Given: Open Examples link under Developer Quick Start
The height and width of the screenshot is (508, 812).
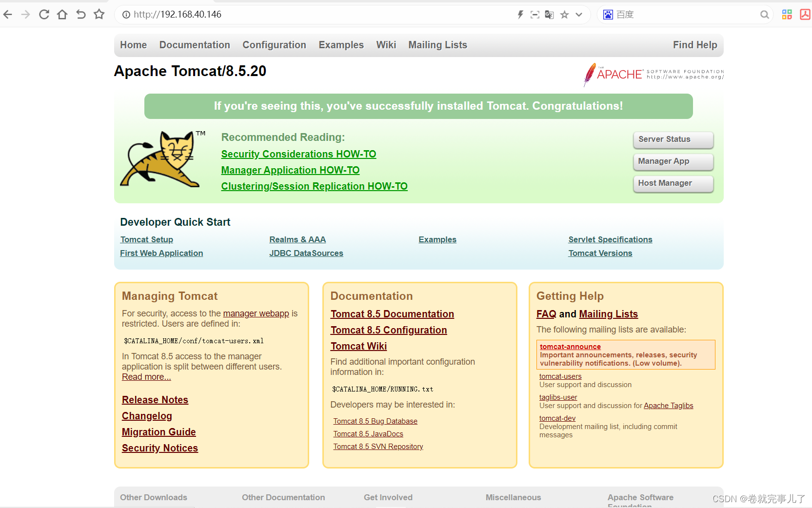Looking at the screenshot, I should point(437,239).
